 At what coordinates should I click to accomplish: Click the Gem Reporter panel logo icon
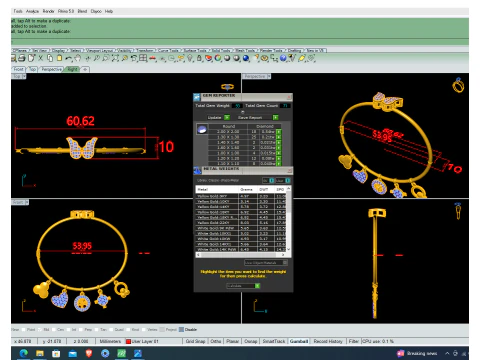[x=197, y=97]
